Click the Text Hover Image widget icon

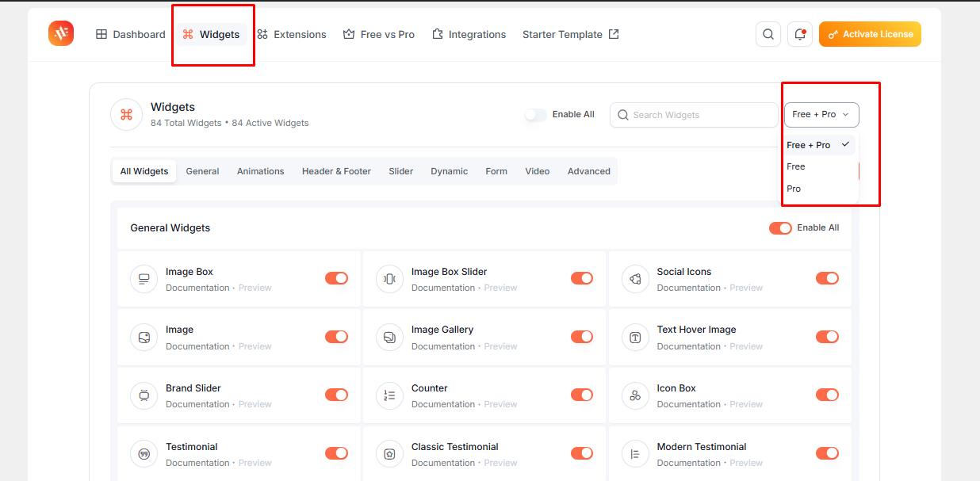click(x=635, y=337)
